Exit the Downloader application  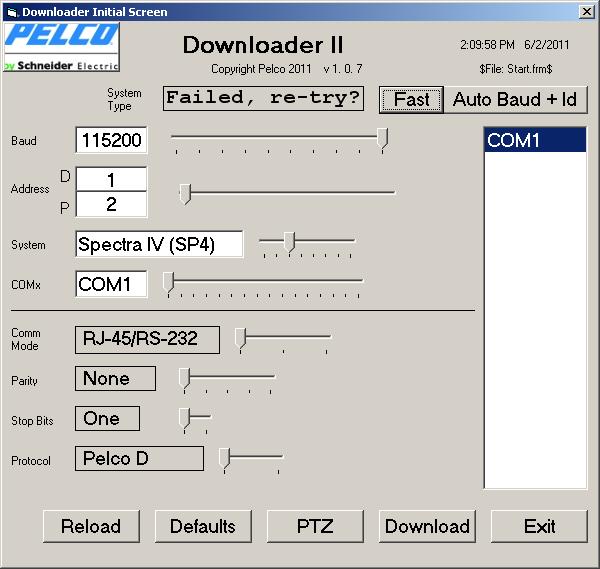(539, 526)
